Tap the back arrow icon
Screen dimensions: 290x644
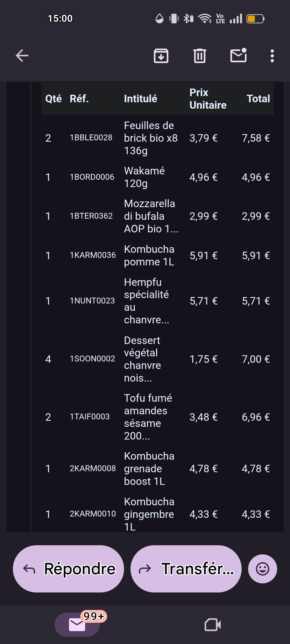(x=22, y=56)
